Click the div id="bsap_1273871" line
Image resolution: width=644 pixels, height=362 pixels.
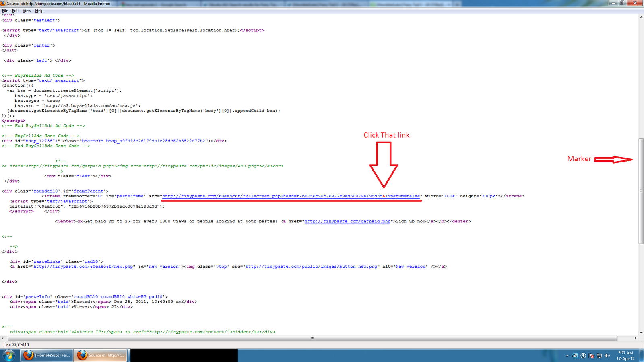(114, 141)
